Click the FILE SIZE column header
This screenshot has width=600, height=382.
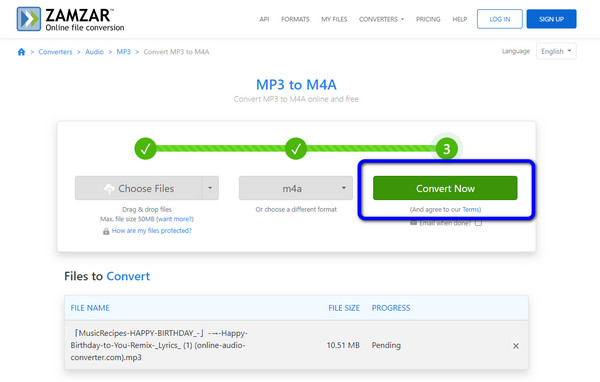point(344,308)
